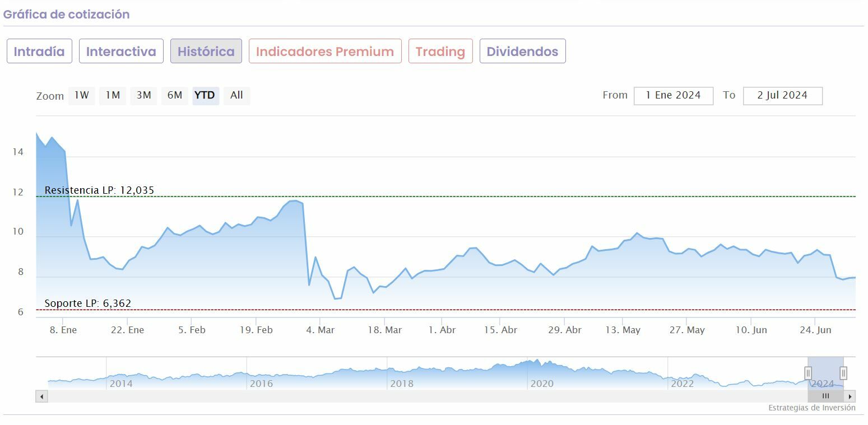Image resolution: width=868 pixels, height=425 pixels.
Task: Open Indicadores Premium tab
Action: [x=325, y=52]
